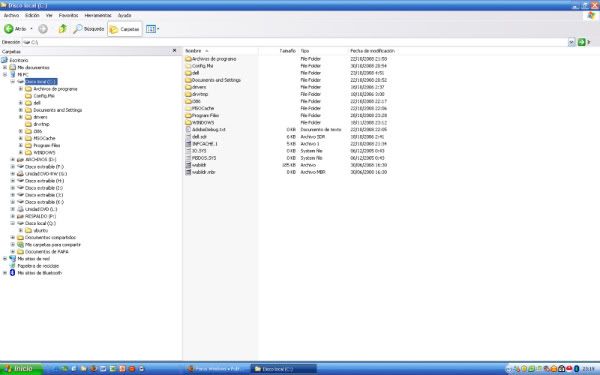Click the green Ir go arrow

coord(582,42)
